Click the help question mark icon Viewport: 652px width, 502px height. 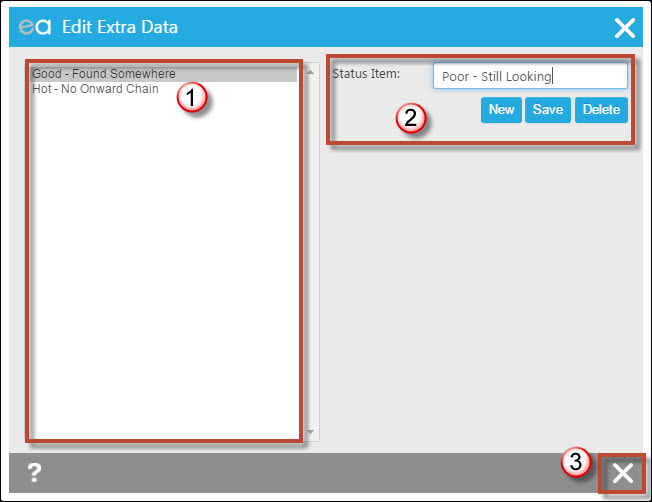click(x=34, y=473)
